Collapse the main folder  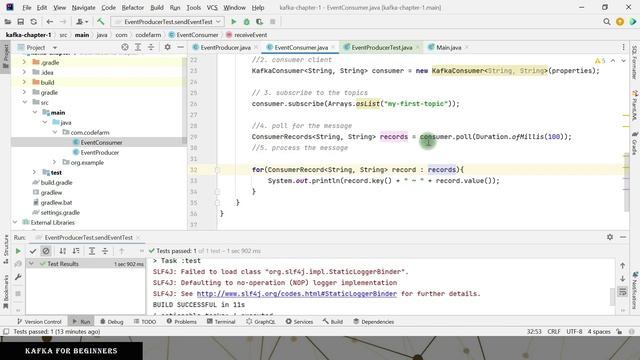point(35,112)
